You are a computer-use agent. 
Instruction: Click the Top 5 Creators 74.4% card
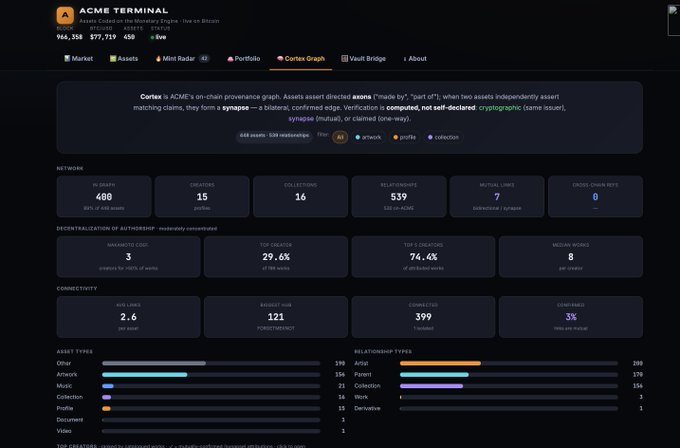423,257
